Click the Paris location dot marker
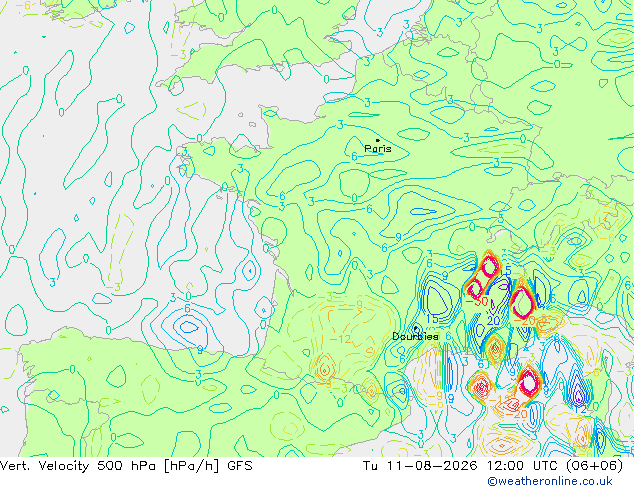This screenshot has width=634, height=490. click(x=378, y=140)
